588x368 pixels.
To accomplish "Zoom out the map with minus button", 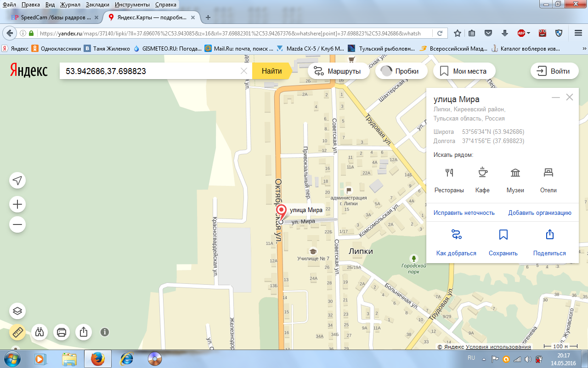I will (17, 224).
